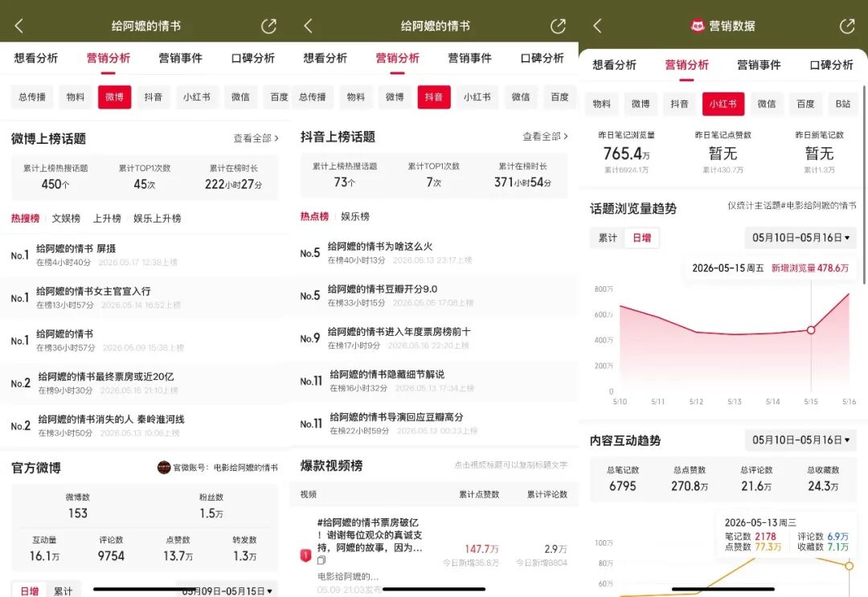Switch the 官方微博 stats to 累计
Viewport: 868px width, 597px height.
63,591
